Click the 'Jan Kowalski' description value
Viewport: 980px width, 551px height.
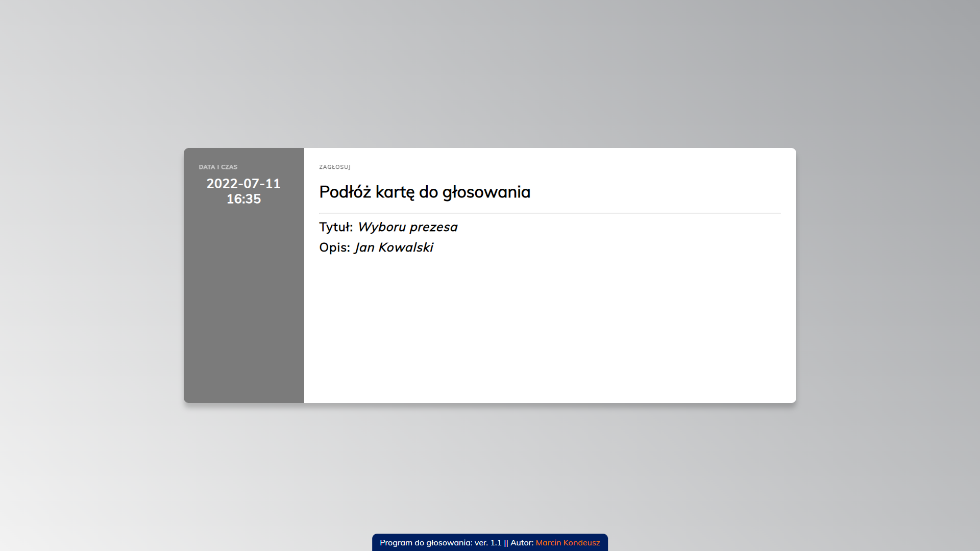pos(394,247)
